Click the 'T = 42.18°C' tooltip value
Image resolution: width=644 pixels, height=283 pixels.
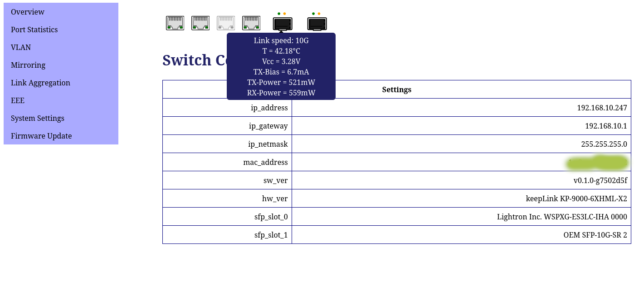coord(281,51)
